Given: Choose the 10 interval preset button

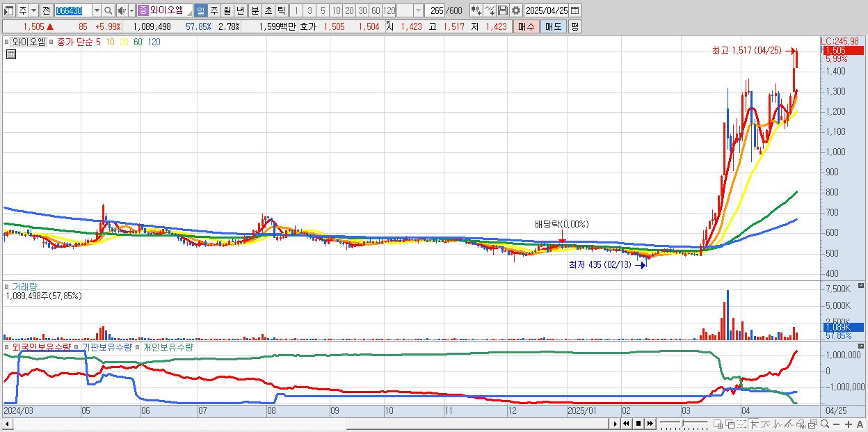Looking at the screenshot, I should click(336, 10).
